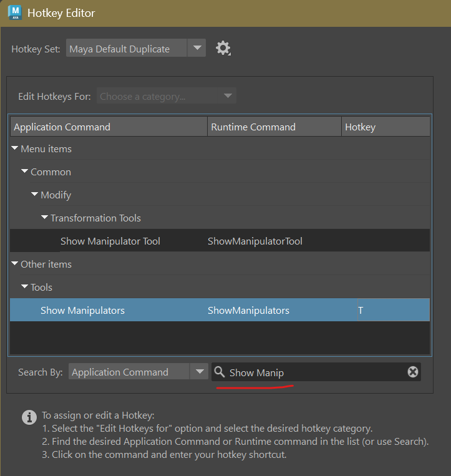Open the Hotkey Set dropdown
The image size is (451, 476).
136,48
